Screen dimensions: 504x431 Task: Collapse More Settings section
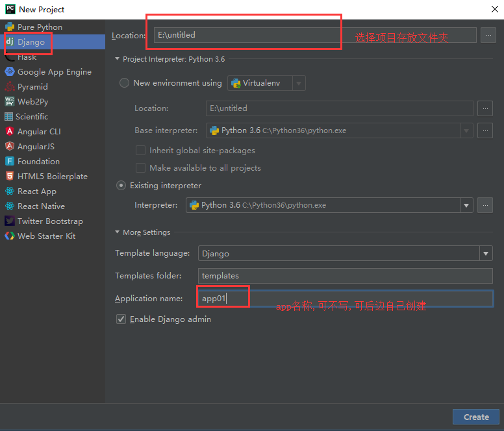(118, 232)
